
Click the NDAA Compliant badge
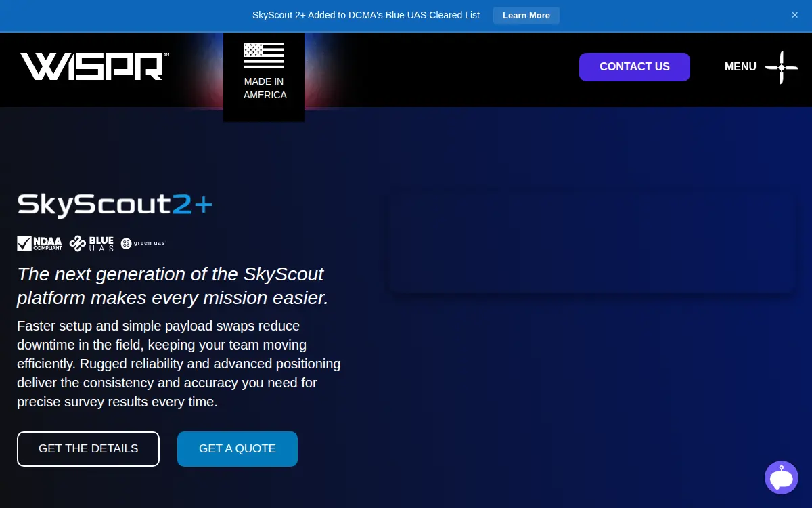pos(39,243)
